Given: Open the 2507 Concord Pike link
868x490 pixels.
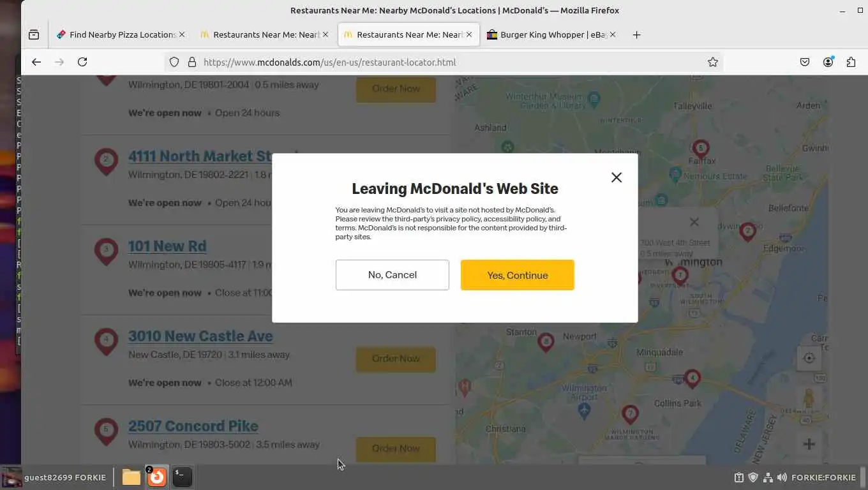Looking at the screenshot, I should click(x=193, y=426).
